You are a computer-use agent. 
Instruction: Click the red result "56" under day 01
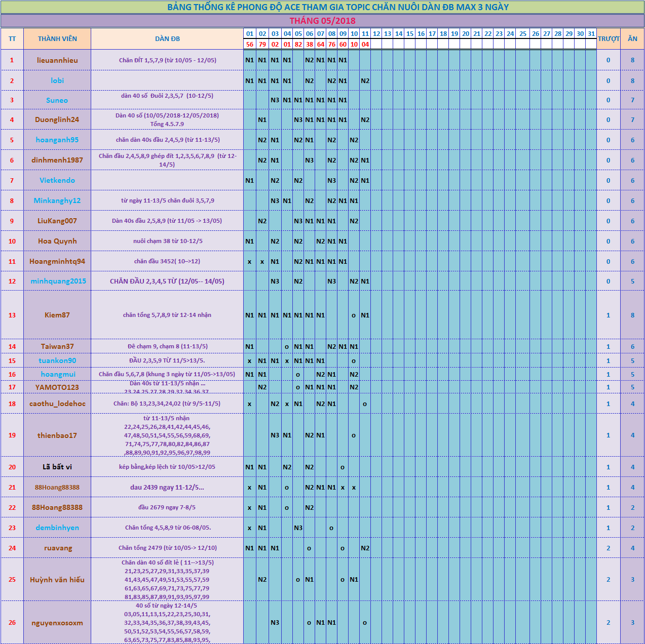coord(250,45)
